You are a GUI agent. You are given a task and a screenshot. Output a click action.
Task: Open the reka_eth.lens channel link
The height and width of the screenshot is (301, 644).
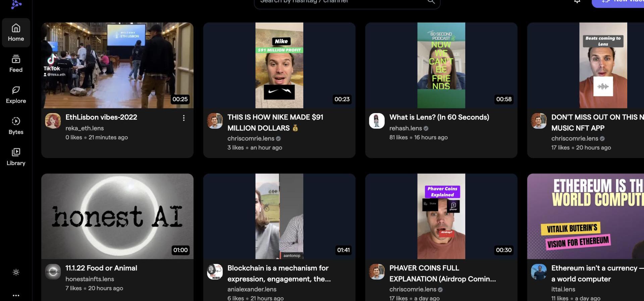85,128
